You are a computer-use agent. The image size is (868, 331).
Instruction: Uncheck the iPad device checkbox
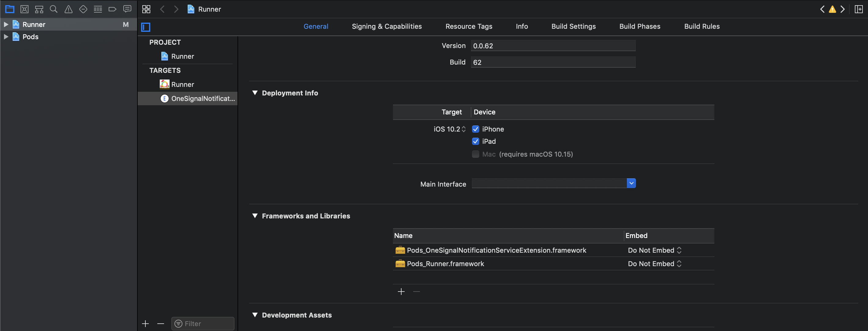click(x=476, y=141)
